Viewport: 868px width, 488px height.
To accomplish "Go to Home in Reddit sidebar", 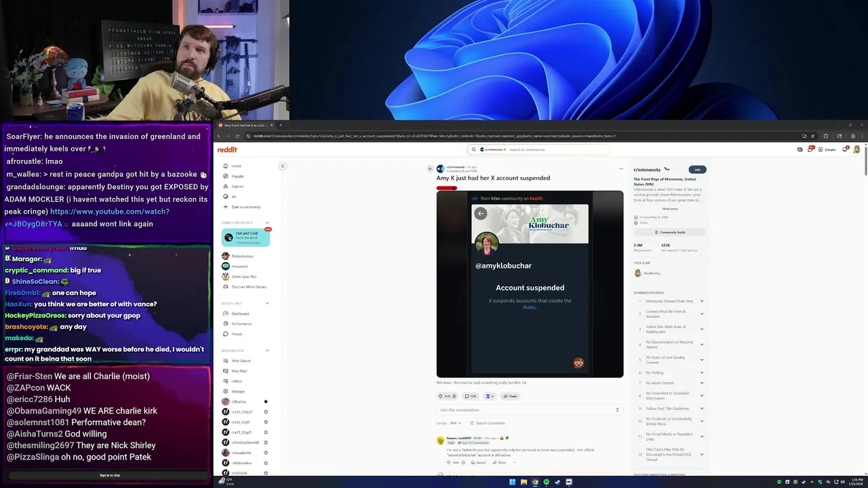I will click(x=236, y=166).
